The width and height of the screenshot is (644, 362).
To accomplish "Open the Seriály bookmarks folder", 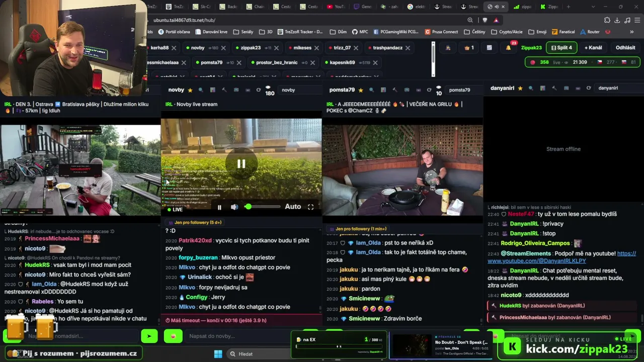I will pyautogui.click(x=243, y=32).
